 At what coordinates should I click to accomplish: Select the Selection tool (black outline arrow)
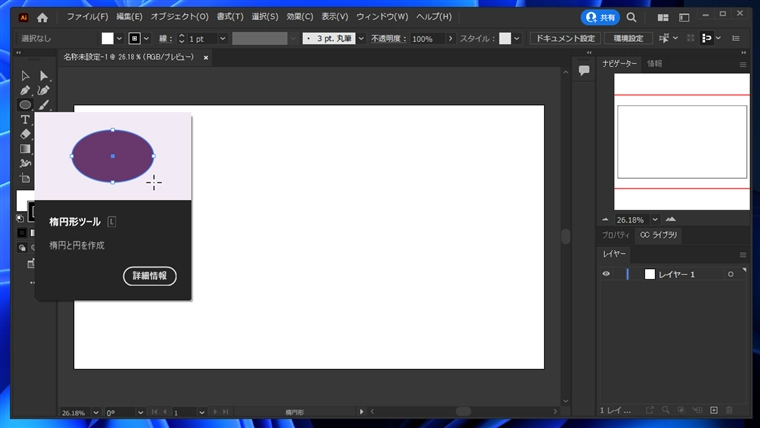[x=25, y=76]
